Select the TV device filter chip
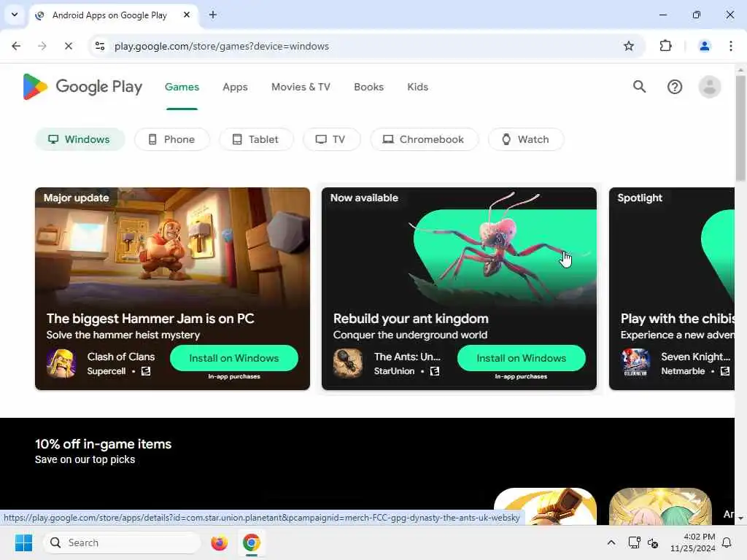The image size is (747, 560). click(332, 139)
